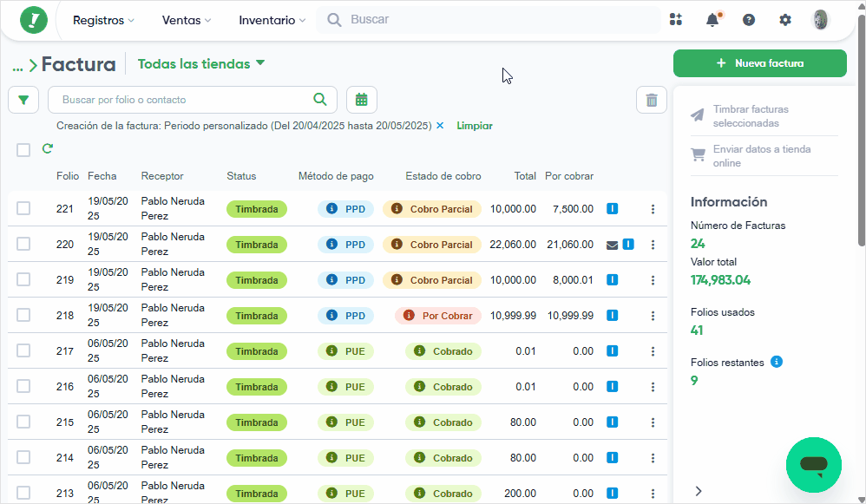Image resolution: width=866 pixels, height=504 pixels.
Task: Sort by the Fecha column header
Action: [102, 176]
